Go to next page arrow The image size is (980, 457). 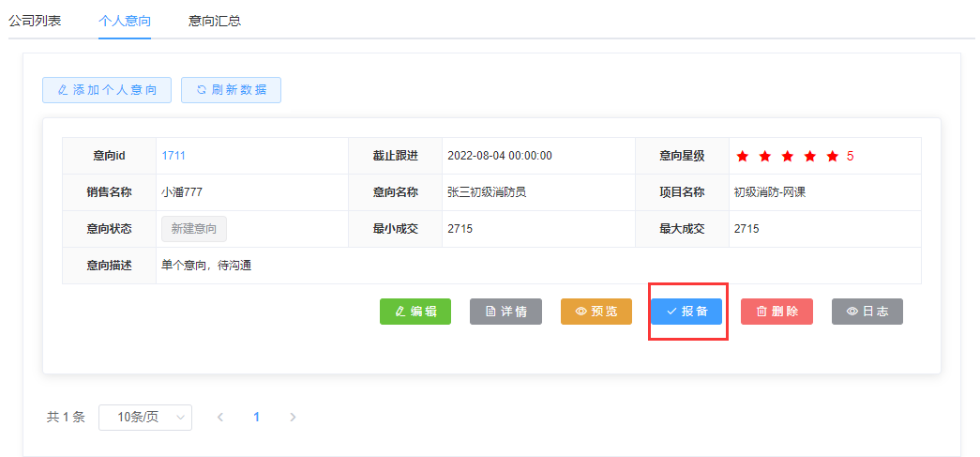point(293,418)
